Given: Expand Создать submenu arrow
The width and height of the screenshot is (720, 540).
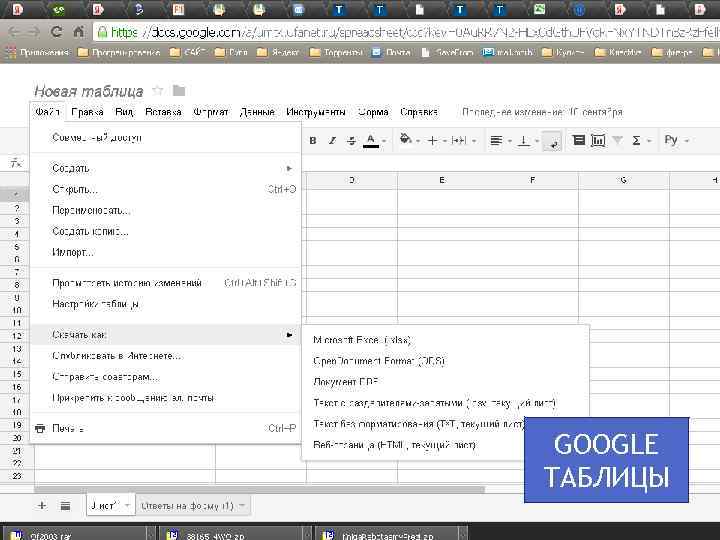Looking at the screenshot, I should coord(289,169).
